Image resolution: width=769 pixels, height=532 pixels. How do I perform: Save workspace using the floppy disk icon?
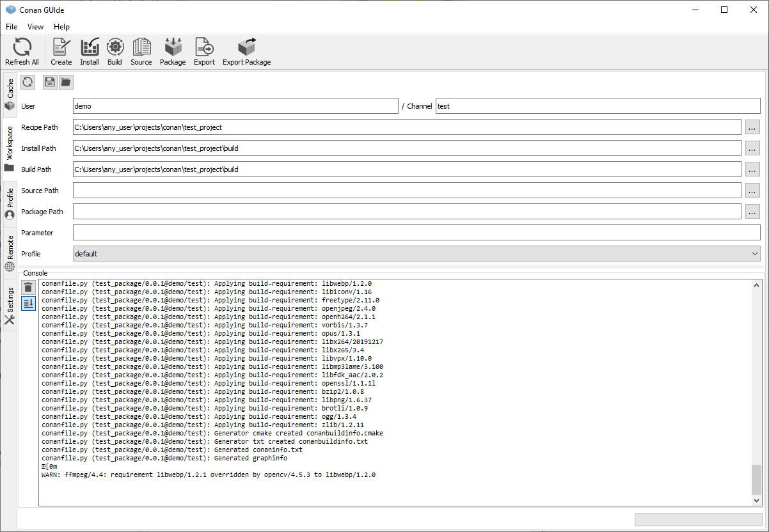click(50, 82)
